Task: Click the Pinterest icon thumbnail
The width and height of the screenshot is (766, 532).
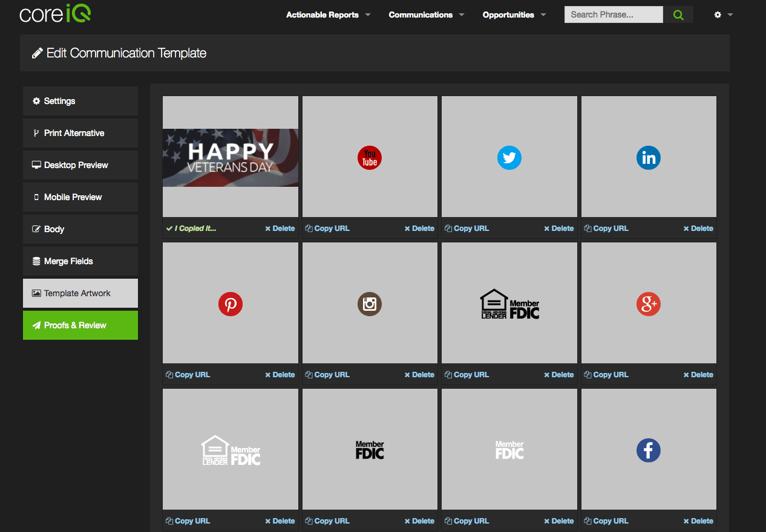Action: (231, 303)
